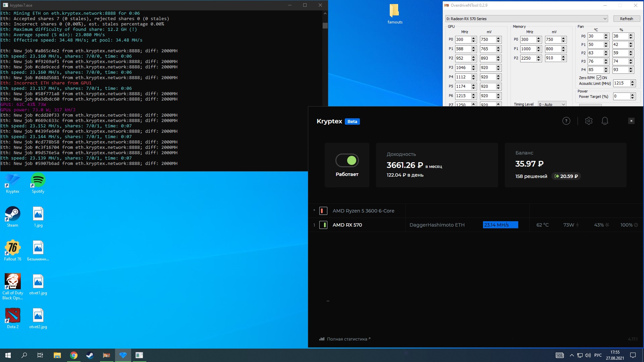Open Kryptex help question mark icon
644x362 pixels.
(566, 121)
